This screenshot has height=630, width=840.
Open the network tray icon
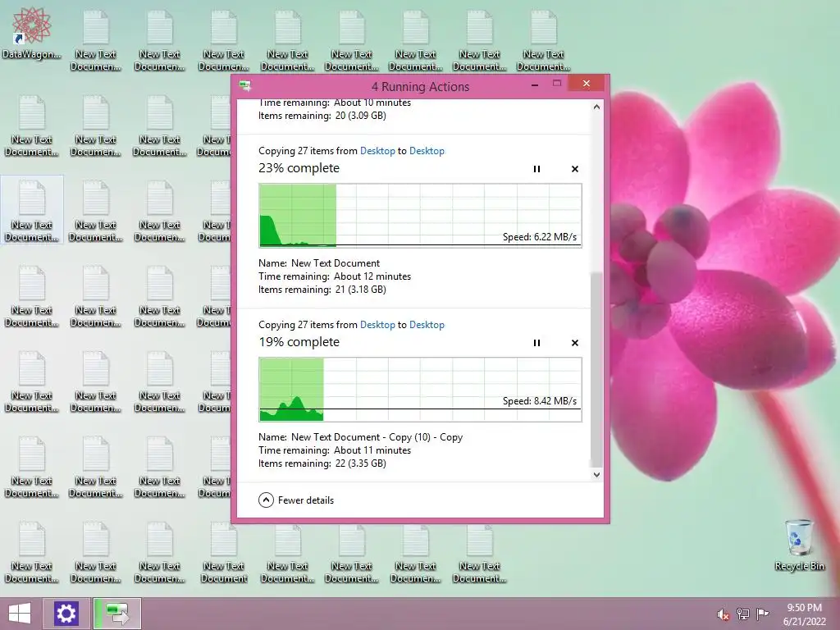743,614
